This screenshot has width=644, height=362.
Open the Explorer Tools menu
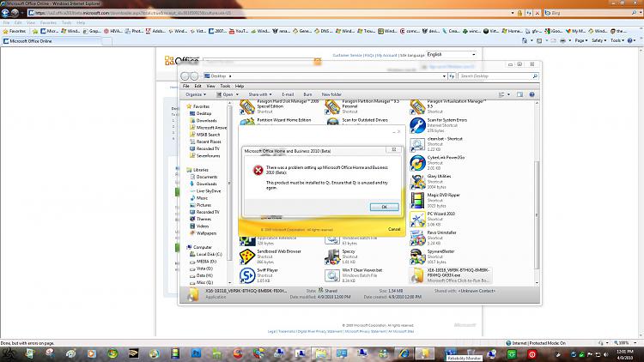pyautogui.click(x=225, y=86)
